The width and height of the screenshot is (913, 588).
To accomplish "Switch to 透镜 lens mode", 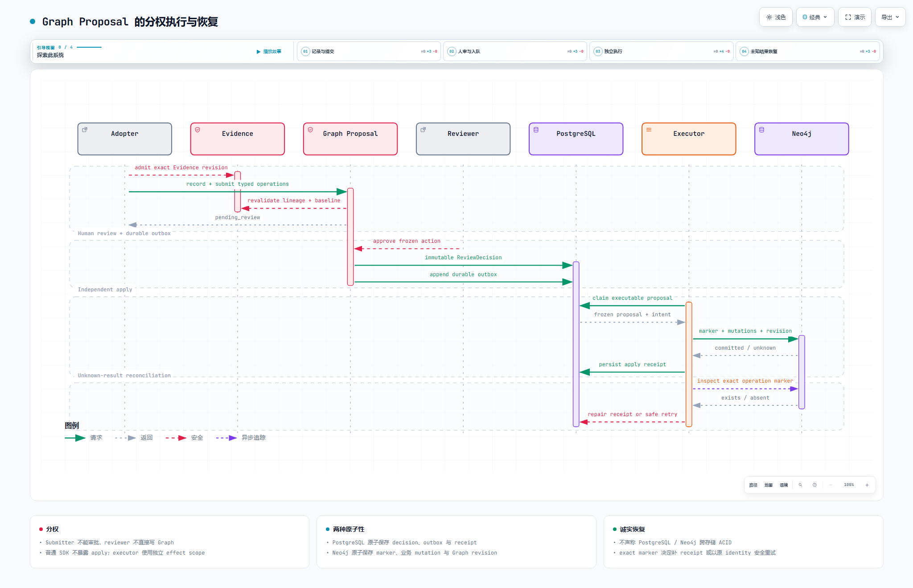I will 784,485.
